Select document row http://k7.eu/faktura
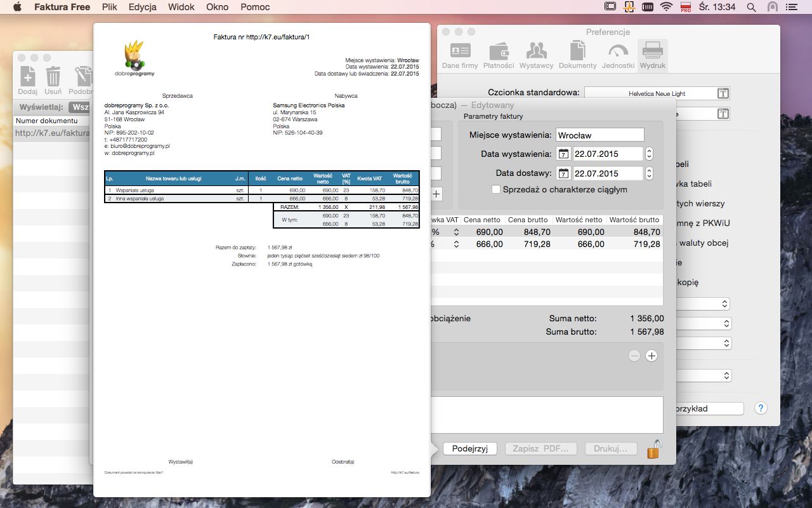Image resolution: width=812 pixels, height=508 pixels. 53,133
